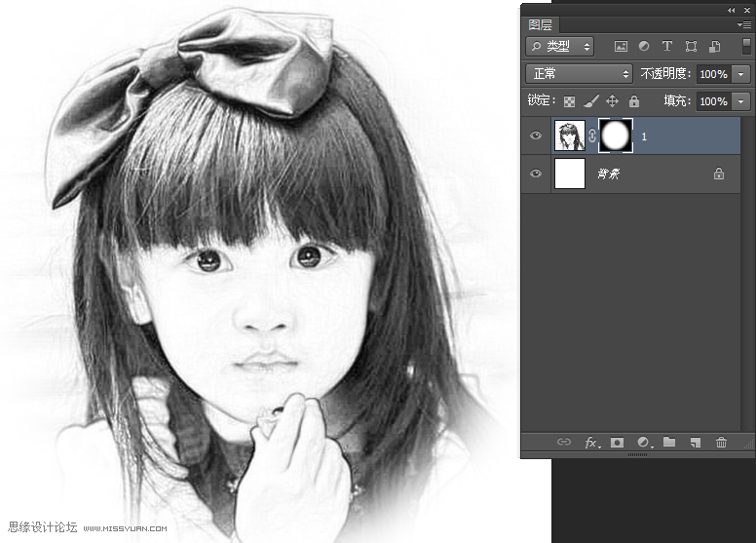Open the layers panel flyout menu
Viewport: 756px width, 543px height.
click(x=744, y=24)
